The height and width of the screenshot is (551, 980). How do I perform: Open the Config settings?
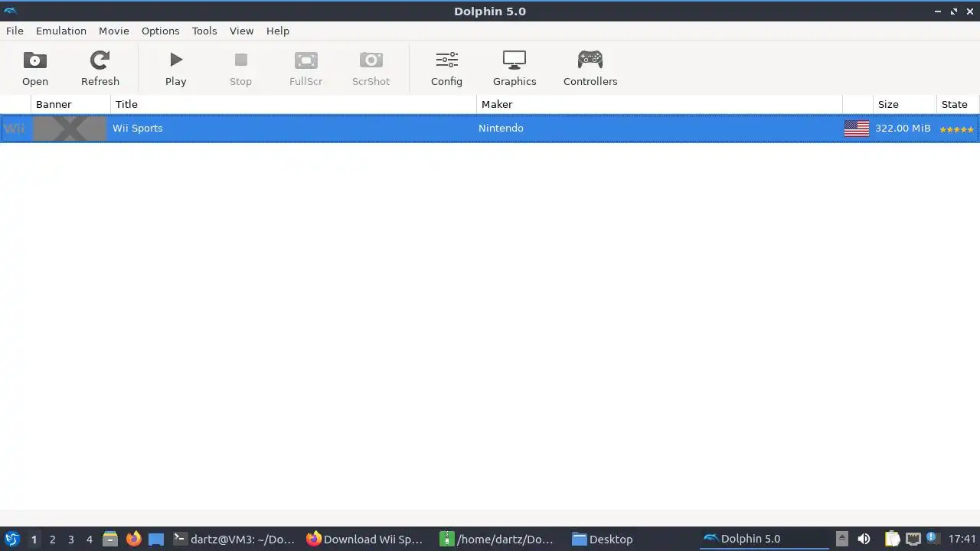click(x=446, y=68)
